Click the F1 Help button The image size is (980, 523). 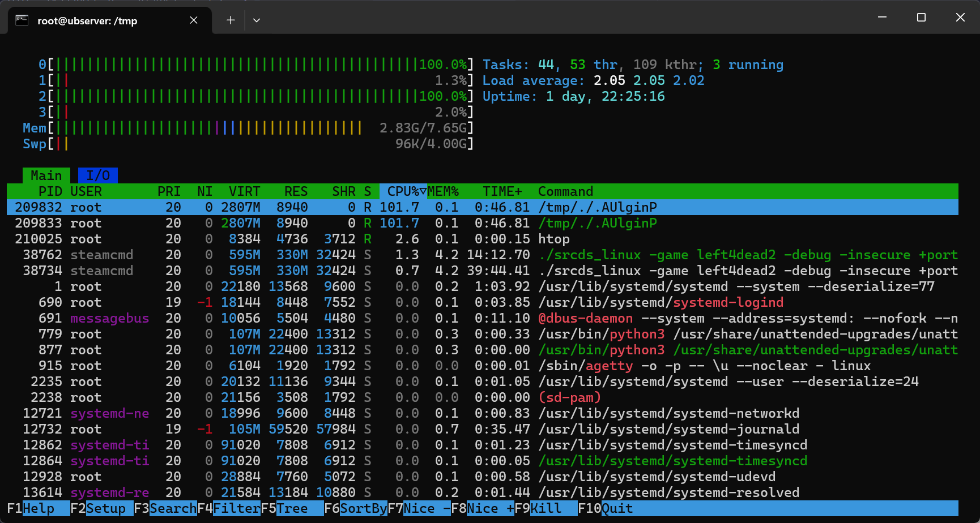click(39, 508)
